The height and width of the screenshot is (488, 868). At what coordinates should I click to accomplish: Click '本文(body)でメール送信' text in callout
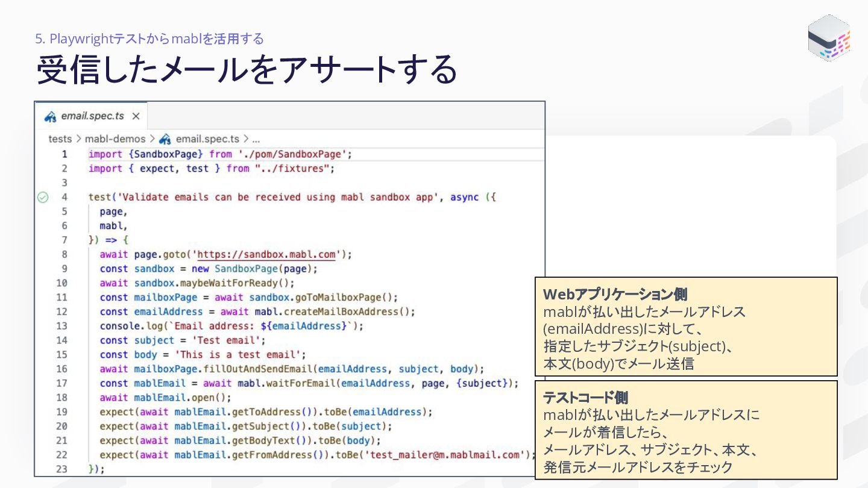618,364
